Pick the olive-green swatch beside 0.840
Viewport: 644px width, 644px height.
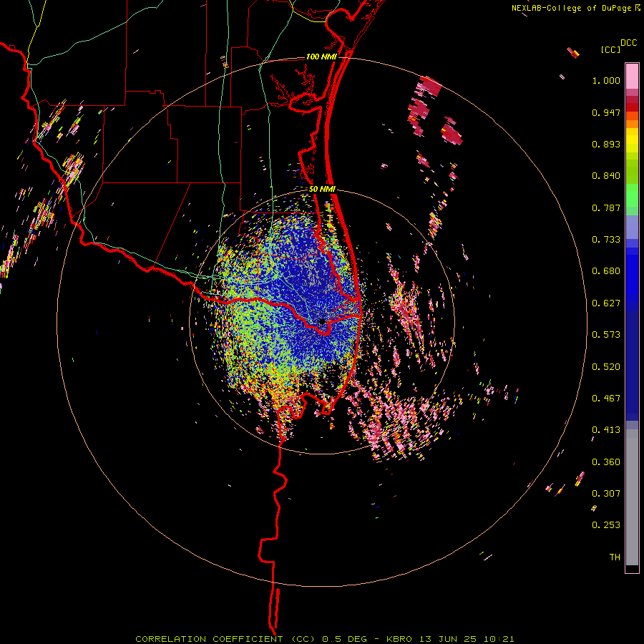632,172
